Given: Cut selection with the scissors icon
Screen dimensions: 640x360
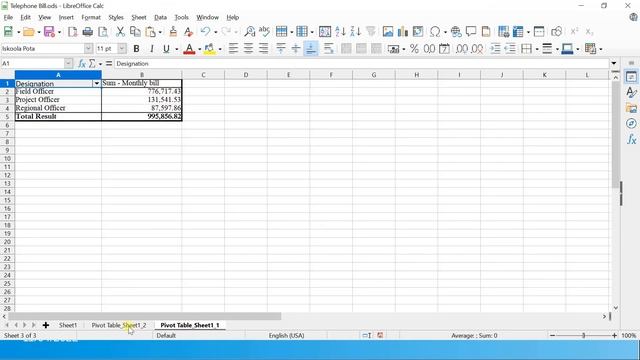Looking at the screenshot, I should pyautogui.click(x=120, y=31).
